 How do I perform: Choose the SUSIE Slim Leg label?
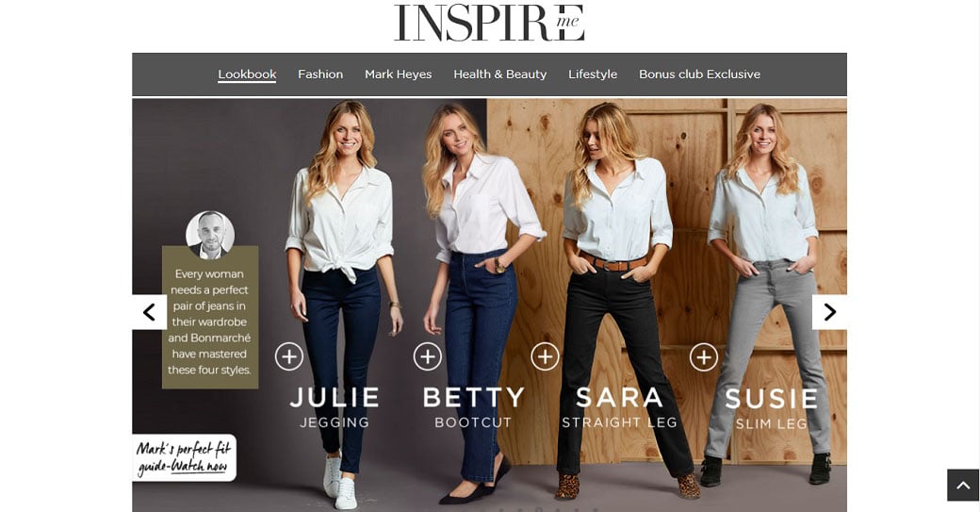pyautogui.click(x=771, y=408)
